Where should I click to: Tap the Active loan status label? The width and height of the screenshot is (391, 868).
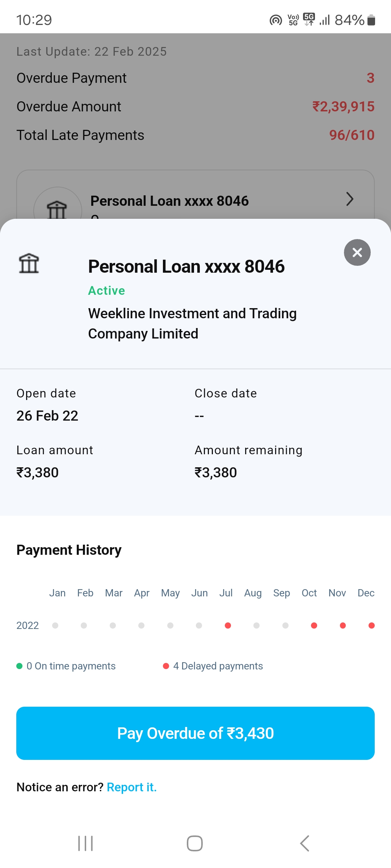pyautogui.click(x=107, y=291)
